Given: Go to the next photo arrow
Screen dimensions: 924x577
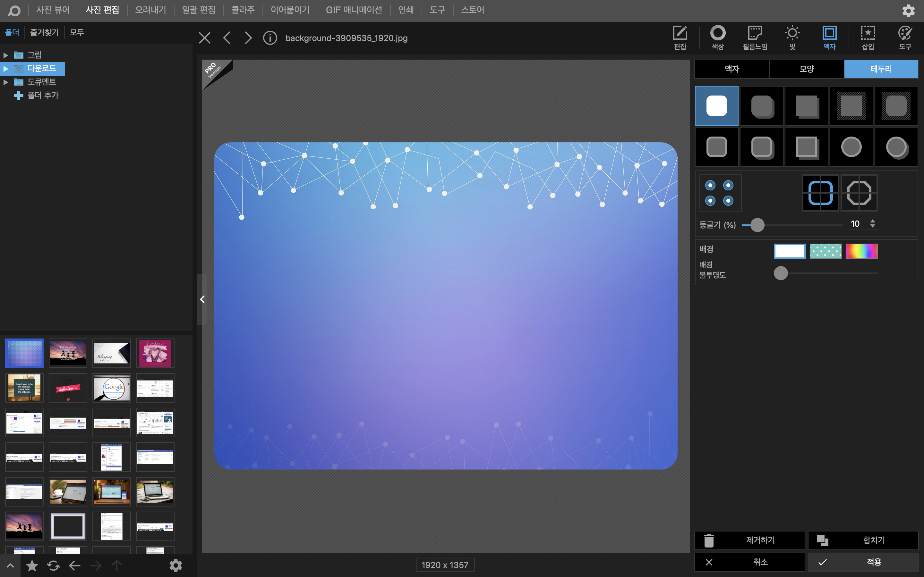Looking at the screenshot, I should click(248, 38).
